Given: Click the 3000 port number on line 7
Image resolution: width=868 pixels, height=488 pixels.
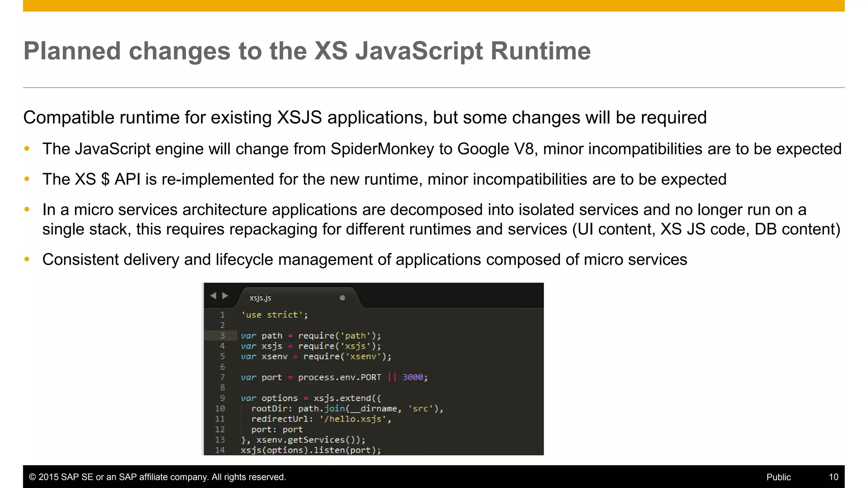Looking at the screenshot, I should [x=412, y=377].
